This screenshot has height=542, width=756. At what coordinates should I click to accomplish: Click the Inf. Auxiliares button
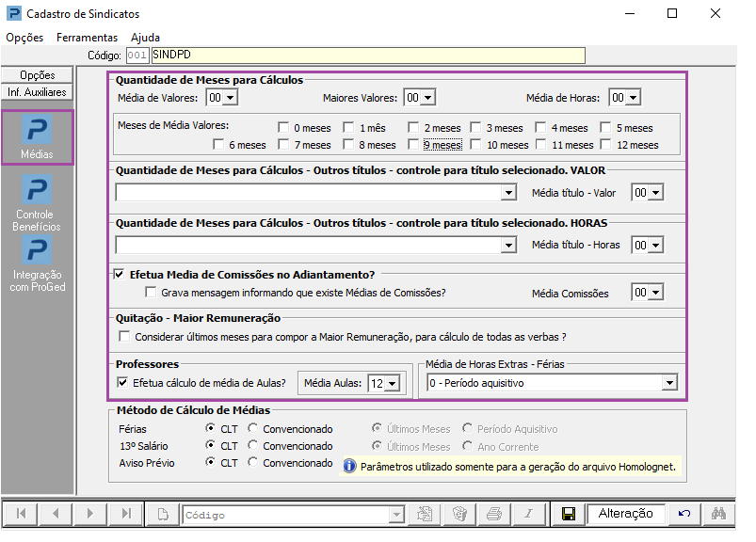pos(38,92)
